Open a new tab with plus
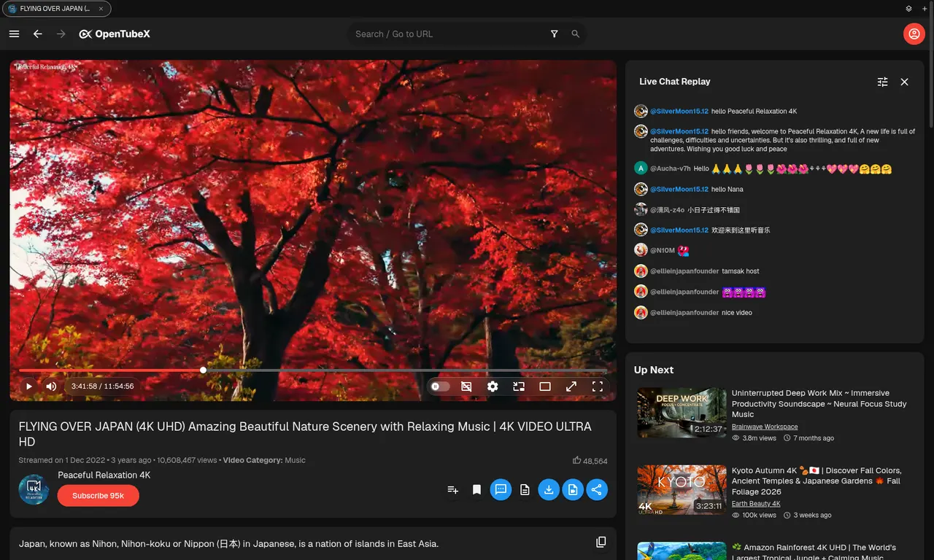Viewport: 934px width, 560px height. click(923, 9)
